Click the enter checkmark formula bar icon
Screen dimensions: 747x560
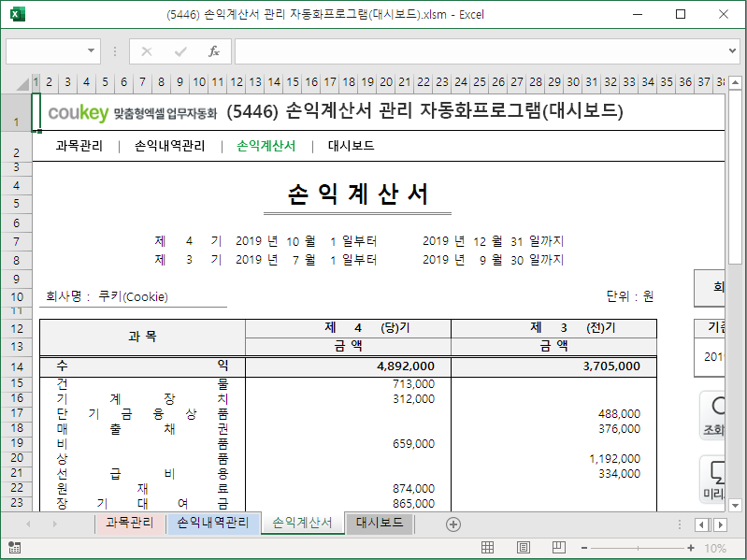pyautogui.click(x=180, y=51)
